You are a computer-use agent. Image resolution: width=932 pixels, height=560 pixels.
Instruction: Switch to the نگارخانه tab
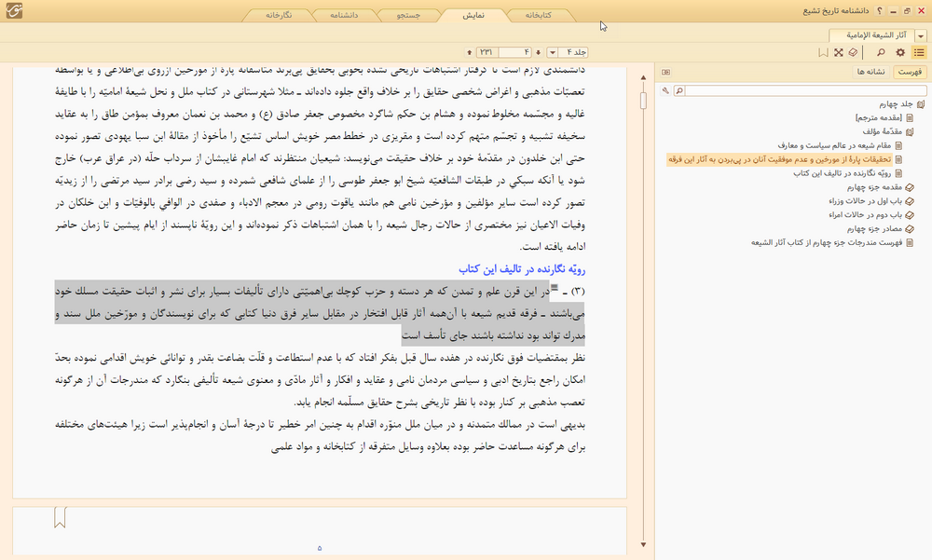[279, 16]
